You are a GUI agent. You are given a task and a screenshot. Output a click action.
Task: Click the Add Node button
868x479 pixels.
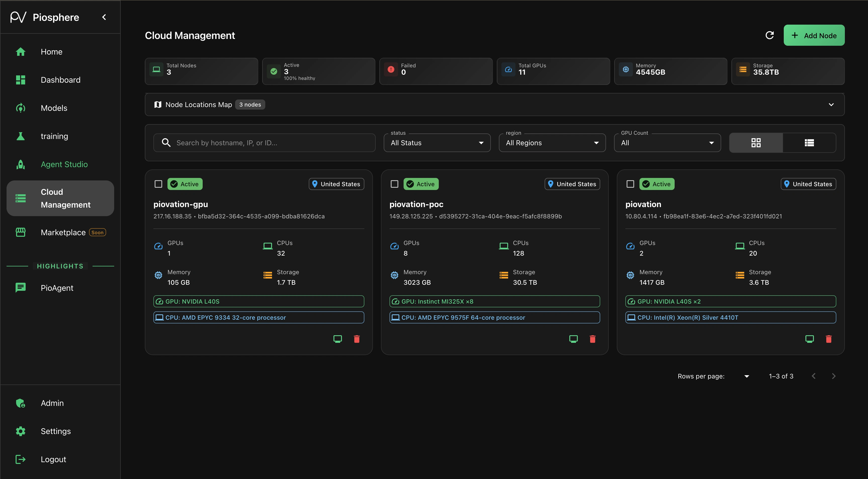(814, 35)
